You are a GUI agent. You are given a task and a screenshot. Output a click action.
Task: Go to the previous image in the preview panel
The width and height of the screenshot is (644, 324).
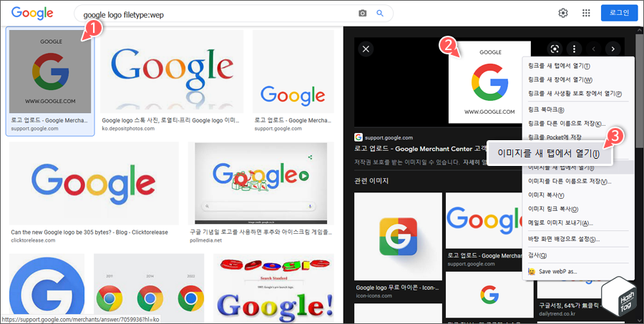(x=593, y=49)
